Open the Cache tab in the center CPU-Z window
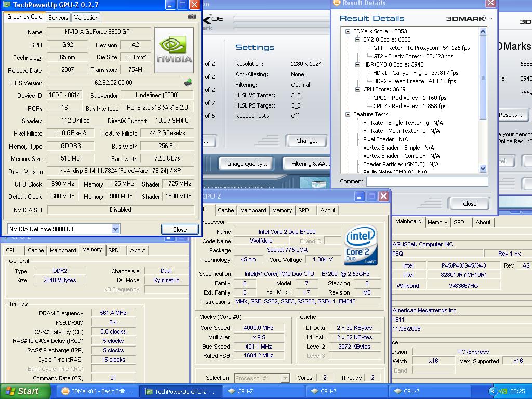 (x=225, y=210)
